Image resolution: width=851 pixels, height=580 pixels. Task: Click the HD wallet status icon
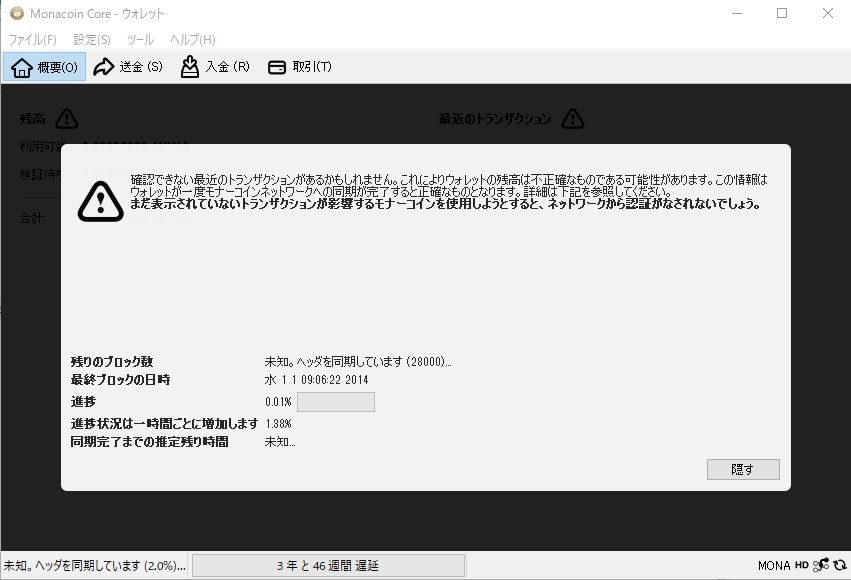802,566
